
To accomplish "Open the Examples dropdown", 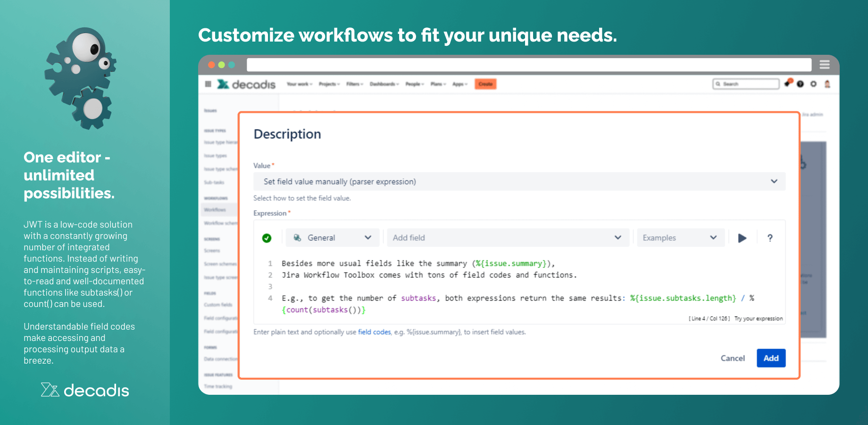I will click(681, 238).
